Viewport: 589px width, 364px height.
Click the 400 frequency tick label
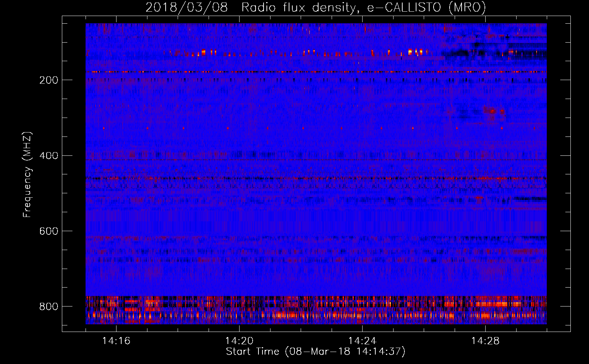49,156
